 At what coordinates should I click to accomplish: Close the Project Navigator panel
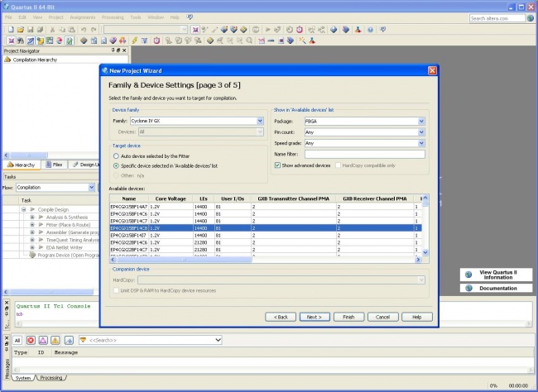pyautogui.click(x=124, y=50)
